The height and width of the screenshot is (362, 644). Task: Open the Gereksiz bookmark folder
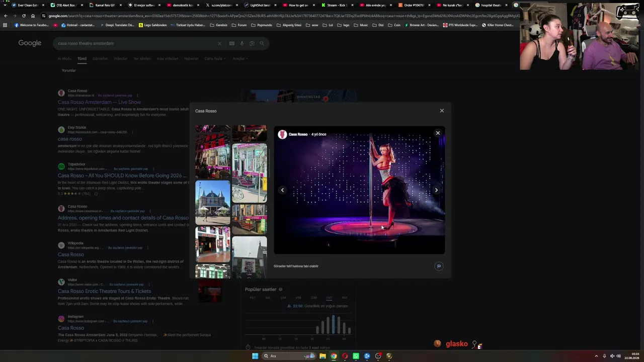(x=219, y=25)
